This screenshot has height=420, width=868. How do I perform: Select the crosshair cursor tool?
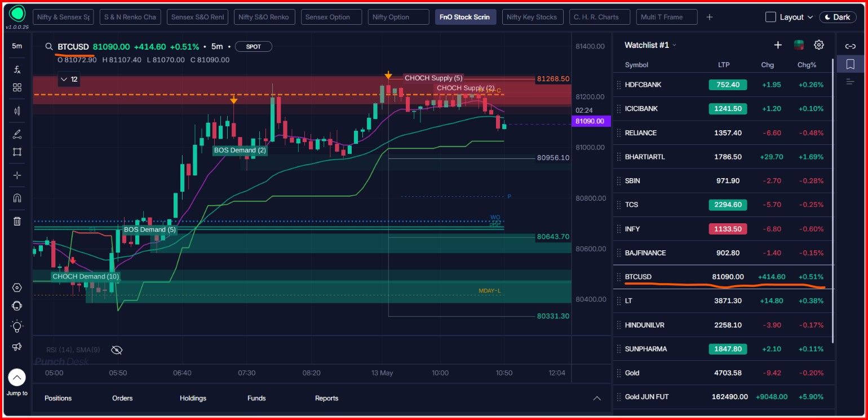coord(17,175)
